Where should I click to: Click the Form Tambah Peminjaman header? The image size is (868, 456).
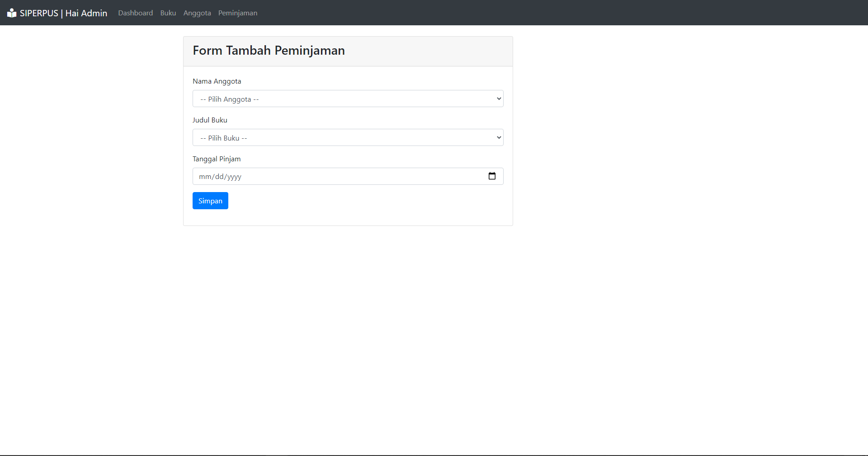(269, 50)
